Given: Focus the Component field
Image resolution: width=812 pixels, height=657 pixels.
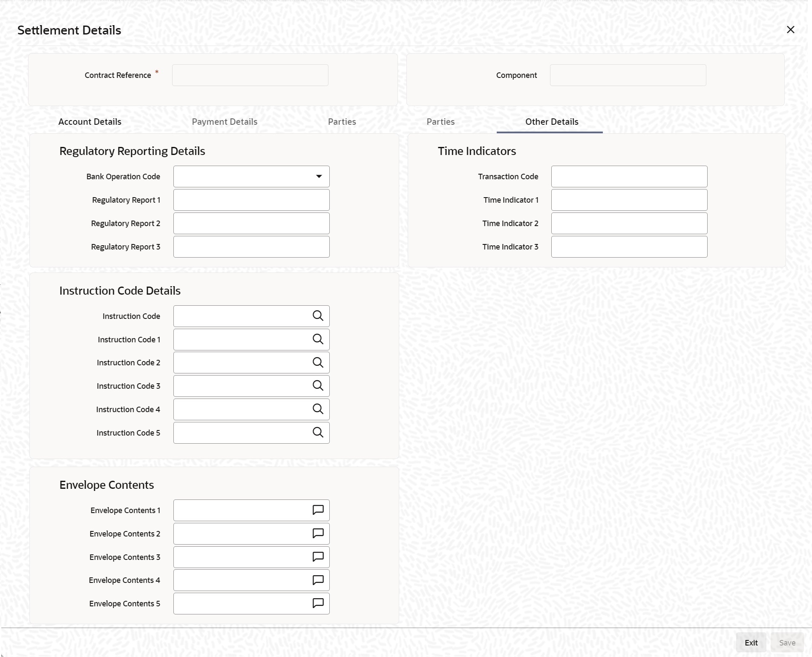Looking at the screenshot, I should click(x=628, y=75).
